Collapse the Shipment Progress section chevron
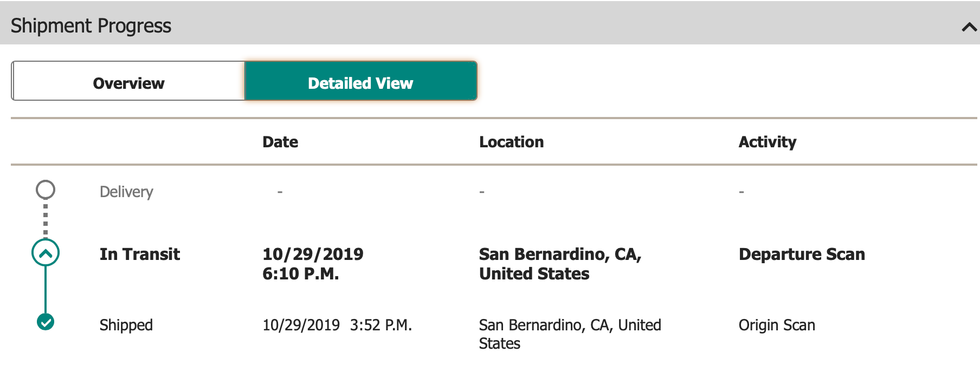The width and height of the screenshot is (980, 378). [969, 27]
